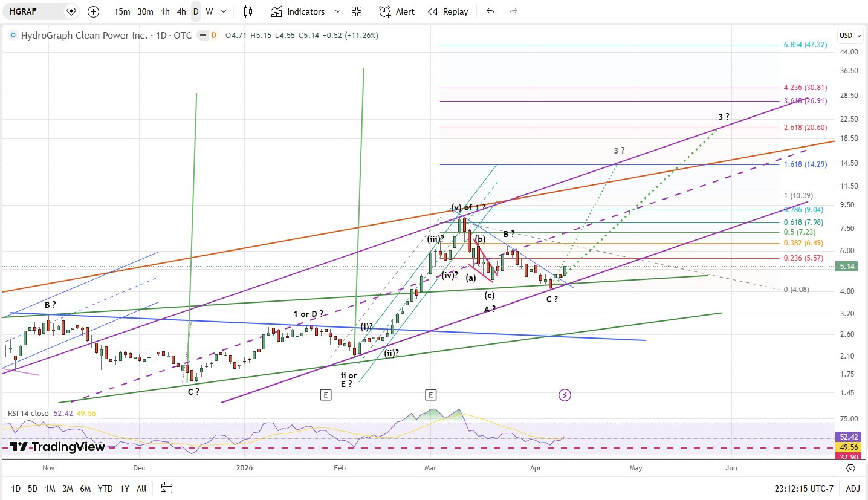Start bar Replay mode
The width and height of the screenshot is (868, 500).
click(448, 11)
